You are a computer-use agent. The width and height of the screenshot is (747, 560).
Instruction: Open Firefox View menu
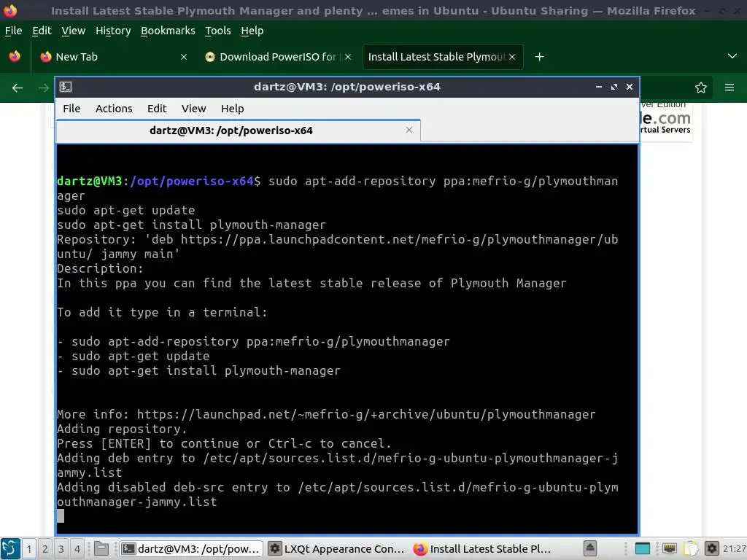[74, 31]
